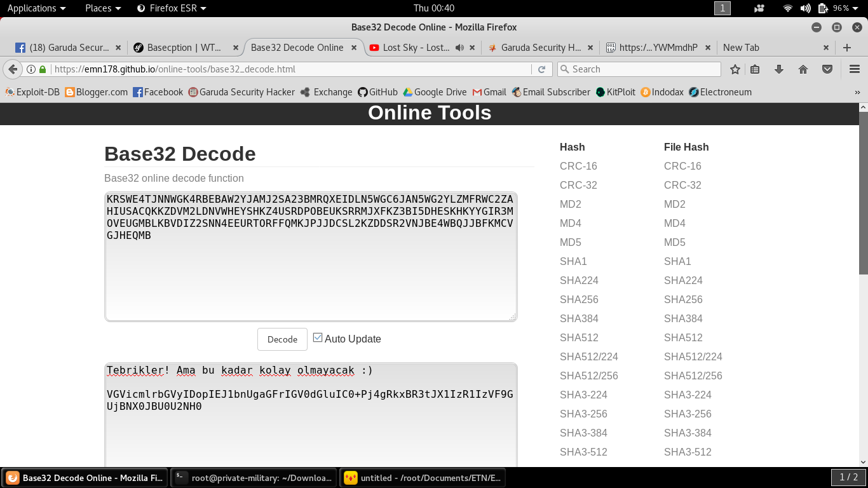Click the browser back arrow button
This screenshot has width=868, height=488.
(13, 69)
